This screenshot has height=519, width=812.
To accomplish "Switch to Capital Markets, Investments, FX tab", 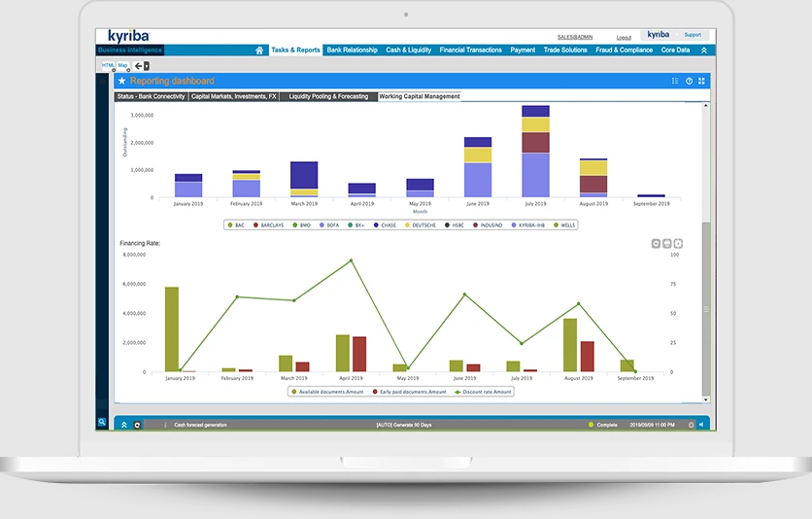I will 233,96.
